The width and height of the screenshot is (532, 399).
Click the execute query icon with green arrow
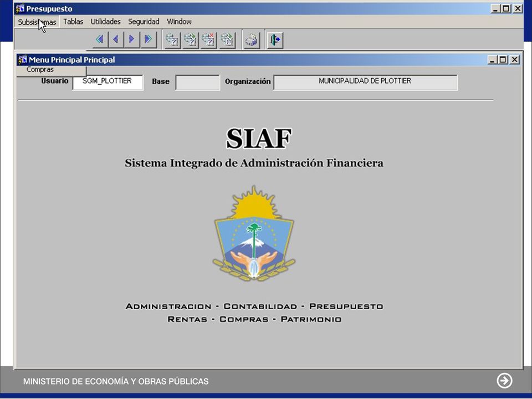pyautogui.click(x=191, y=40)
